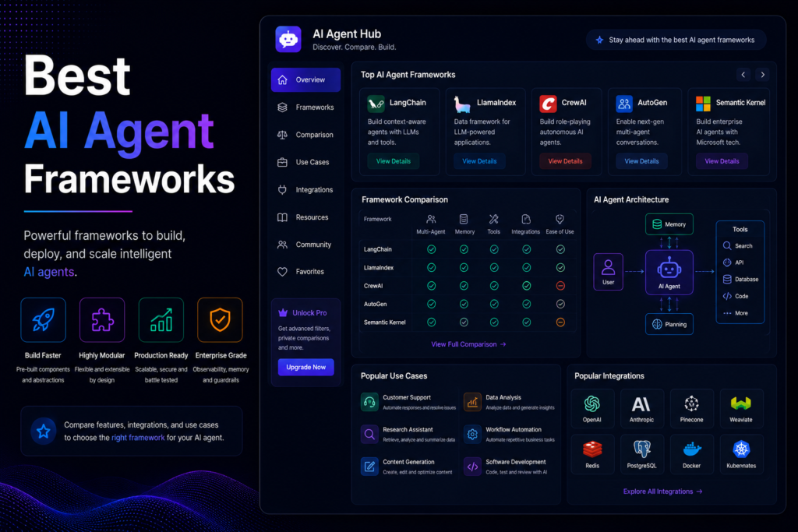Click View Details on LangChain card
This screenshot has width=798, height=532.
click(394, 161)
